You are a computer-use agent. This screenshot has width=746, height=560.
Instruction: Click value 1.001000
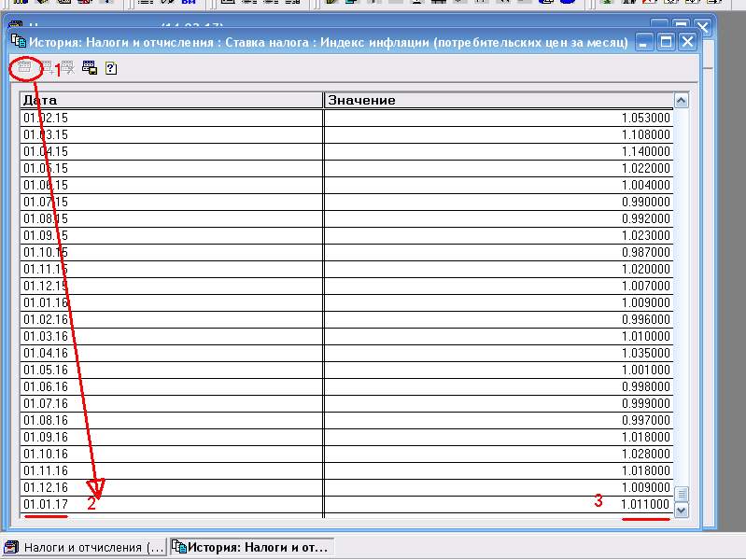tap(645, 370)
